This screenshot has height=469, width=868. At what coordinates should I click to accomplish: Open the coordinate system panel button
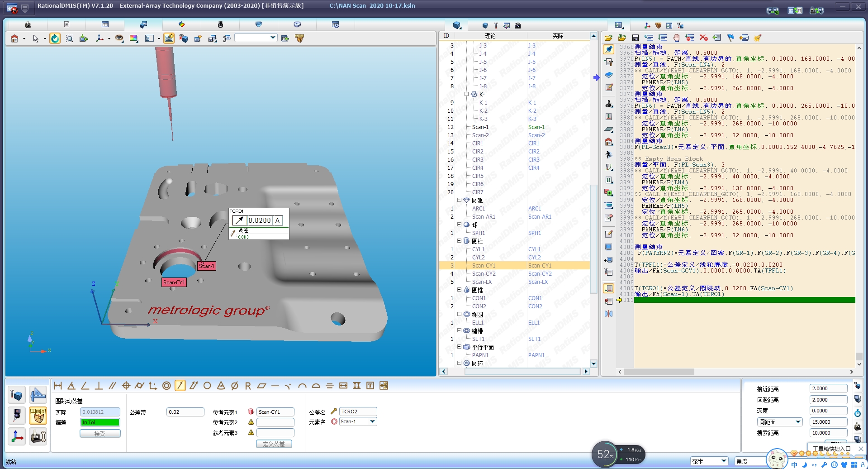[17, 436]
